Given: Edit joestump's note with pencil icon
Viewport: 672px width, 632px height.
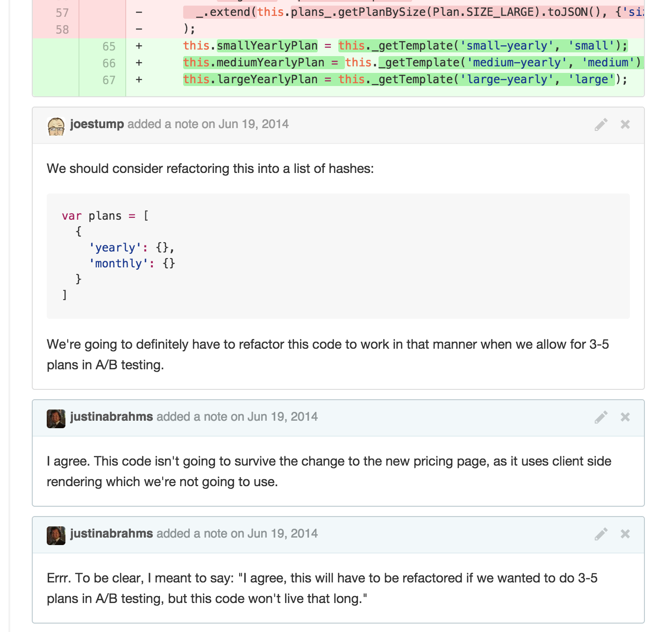Looking at the screenshot, I should [x=601, y=124].
